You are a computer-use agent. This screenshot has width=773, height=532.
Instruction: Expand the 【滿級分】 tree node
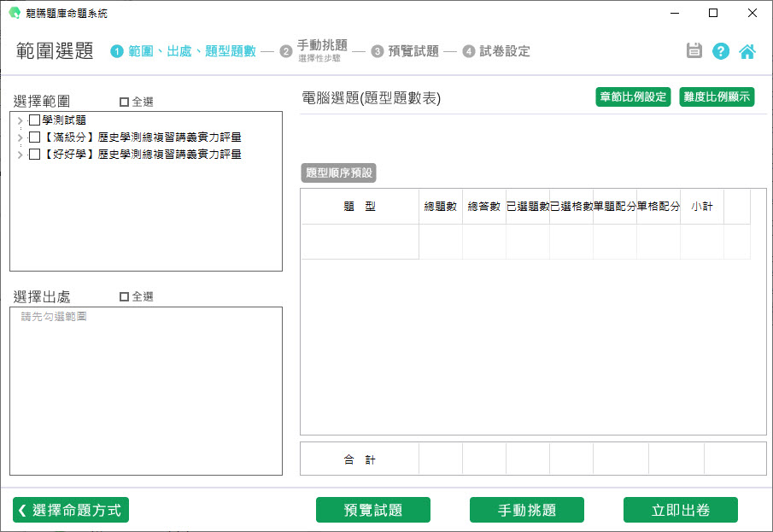[20, 137]
